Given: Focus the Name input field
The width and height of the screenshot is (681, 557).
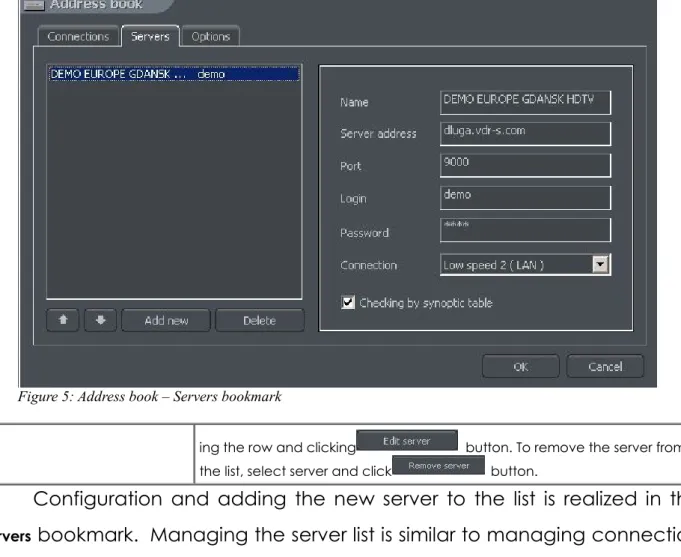Looking at the screenshot, I should pyautogui.click(x=526, y=103).
